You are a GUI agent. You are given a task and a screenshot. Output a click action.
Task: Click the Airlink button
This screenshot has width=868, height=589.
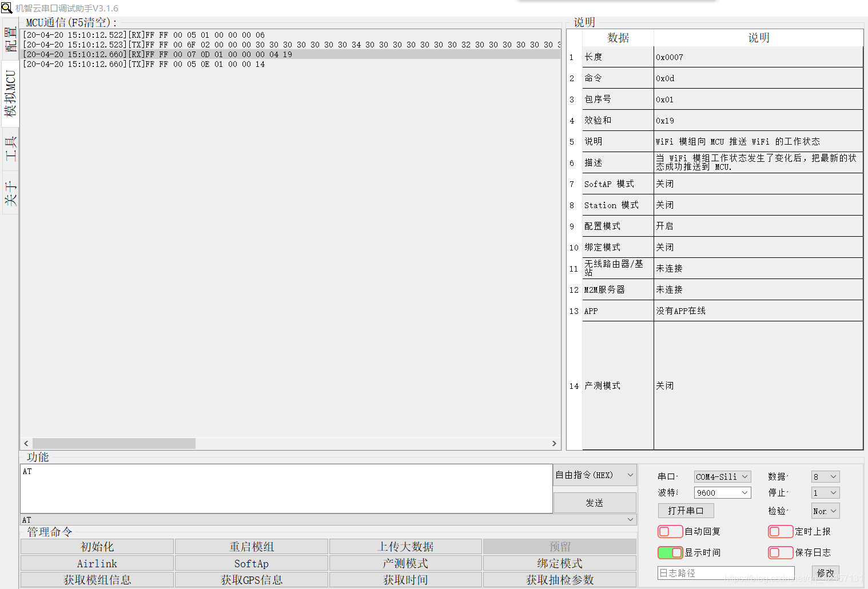tap(97, 563)
